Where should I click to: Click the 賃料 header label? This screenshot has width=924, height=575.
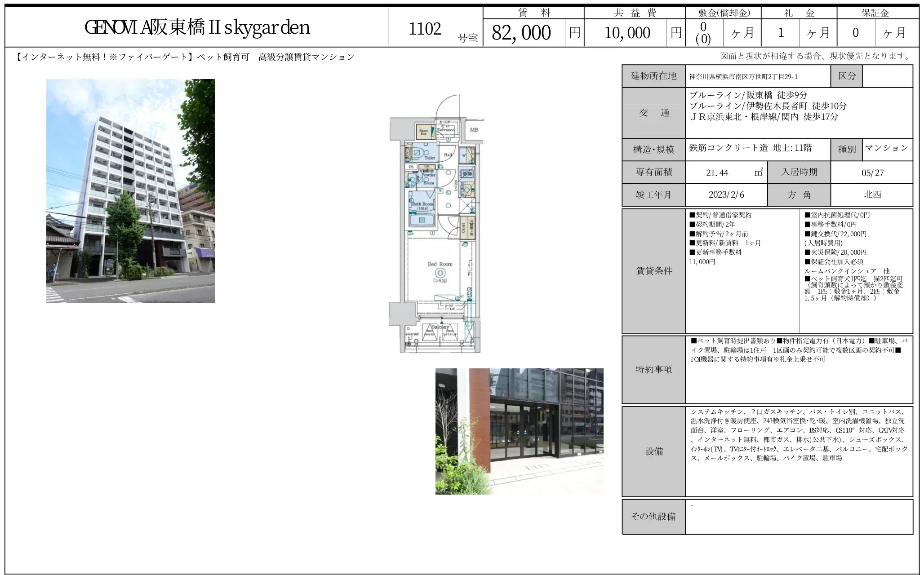(x=534, y=13)
